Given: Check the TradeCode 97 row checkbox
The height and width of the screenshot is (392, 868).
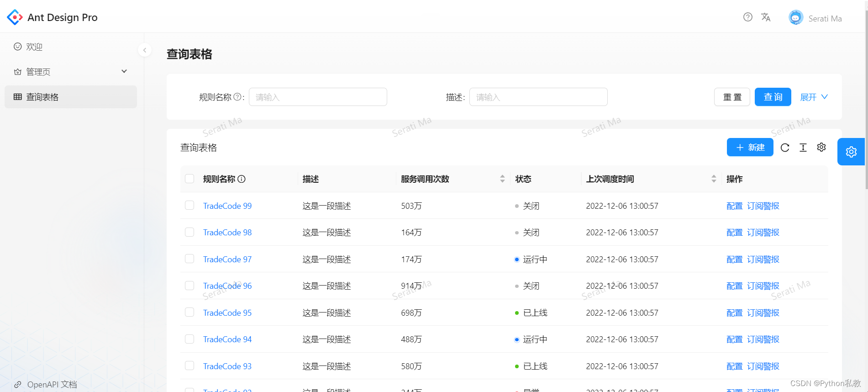Looking at the screenshot, I should (189, 259).
